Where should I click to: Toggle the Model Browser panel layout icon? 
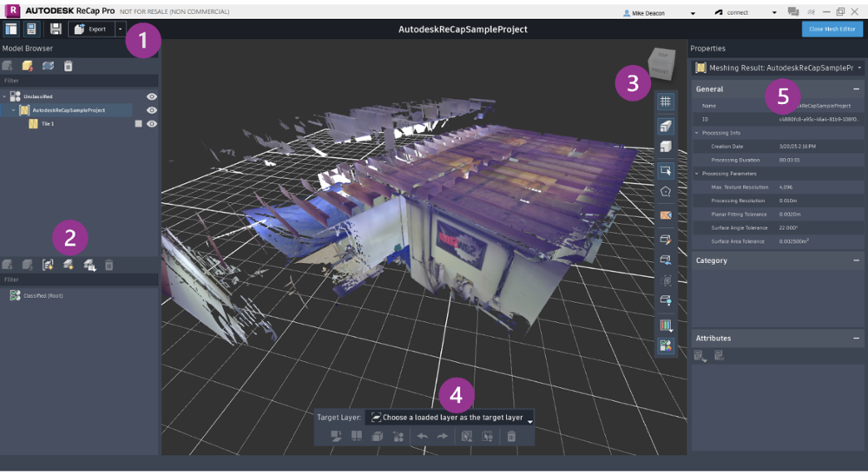click(11, 29)
